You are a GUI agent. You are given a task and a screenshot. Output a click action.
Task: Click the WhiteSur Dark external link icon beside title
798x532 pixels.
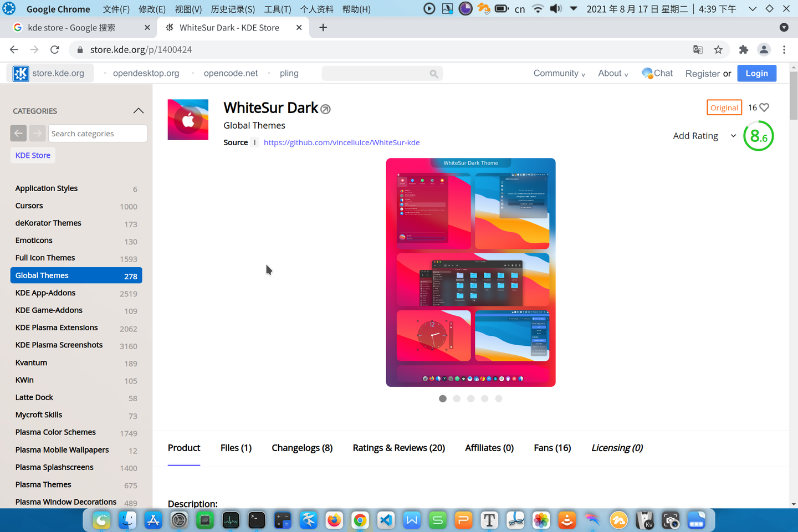[325, 109]
